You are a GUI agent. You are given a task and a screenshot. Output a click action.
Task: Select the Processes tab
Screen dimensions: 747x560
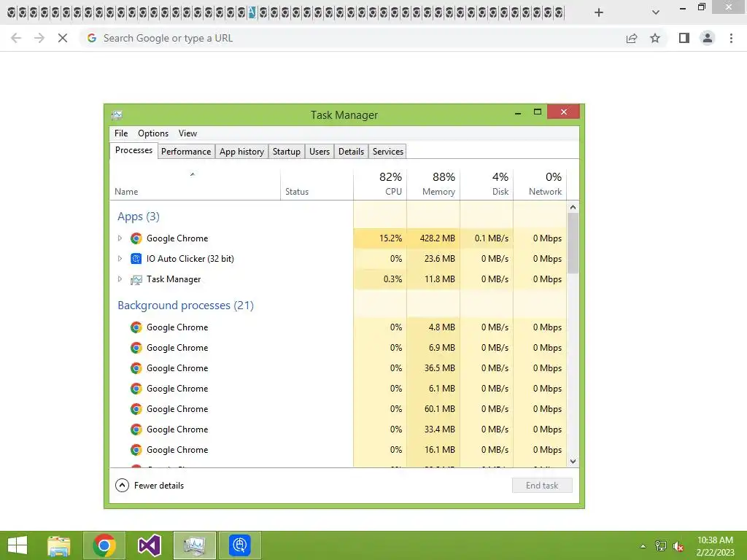click(x=134, y=150)
